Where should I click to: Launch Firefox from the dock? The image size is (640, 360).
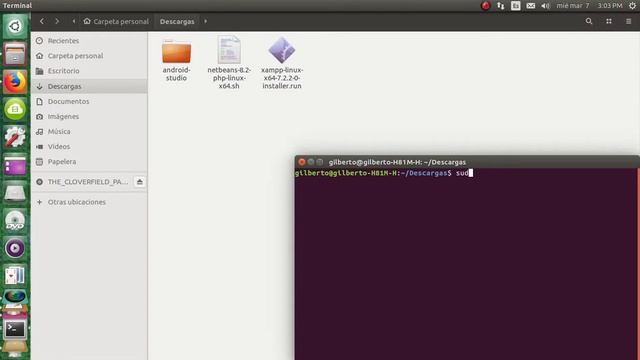click(15, 82)
